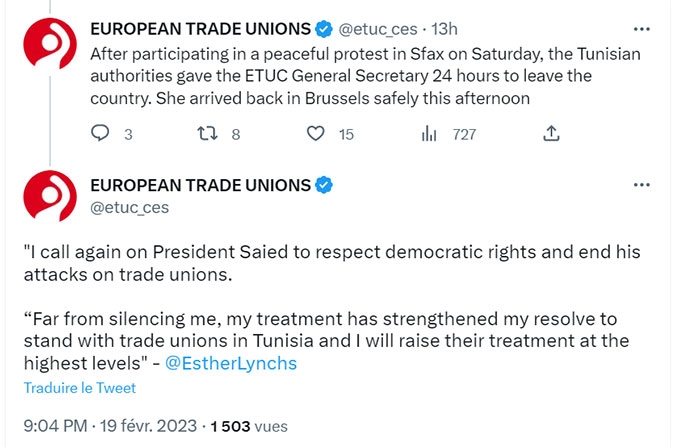Viewport: 675px width, 447px height.
Task: Open the more options menu on first tweet
Action: pyautogui.click(x=641, y=29)
